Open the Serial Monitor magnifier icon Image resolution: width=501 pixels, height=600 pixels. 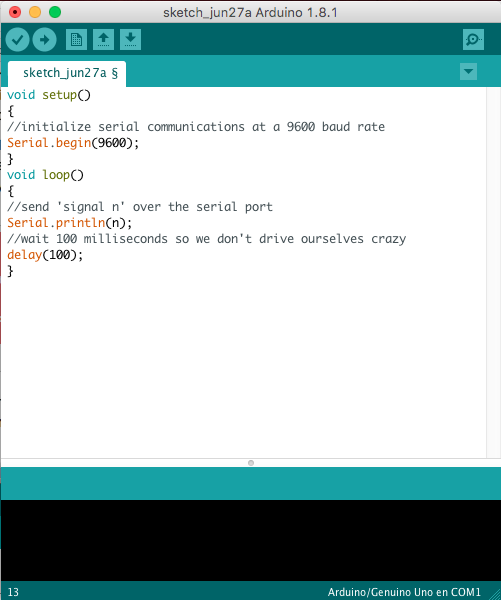473,39
